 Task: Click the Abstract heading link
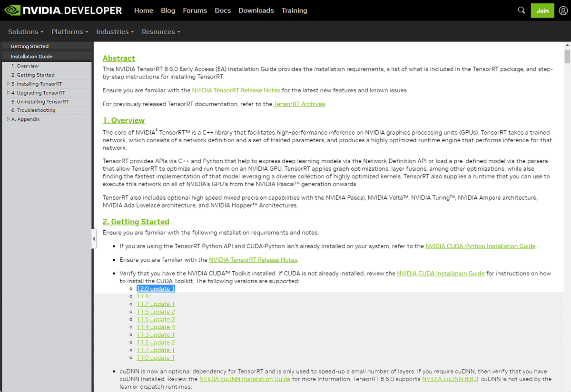(x=119, y=58)
